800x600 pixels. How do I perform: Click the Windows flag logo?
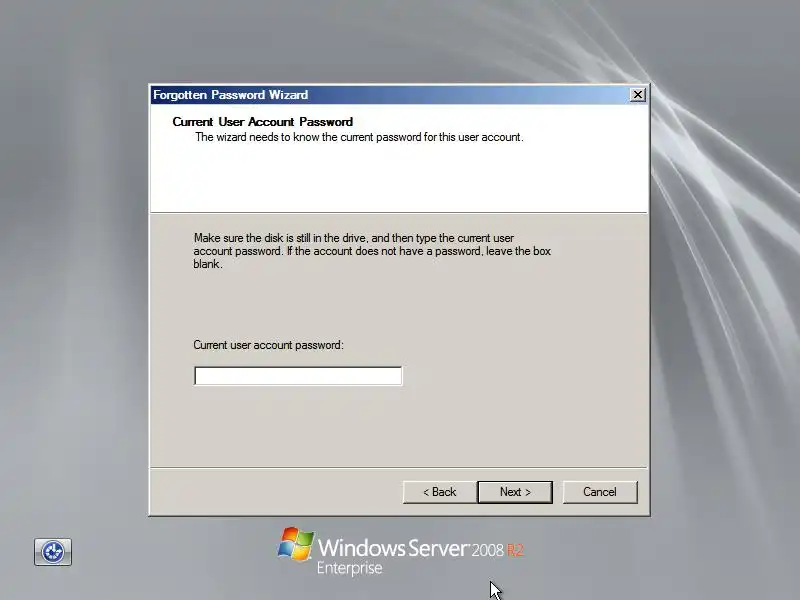coord(295,544)
